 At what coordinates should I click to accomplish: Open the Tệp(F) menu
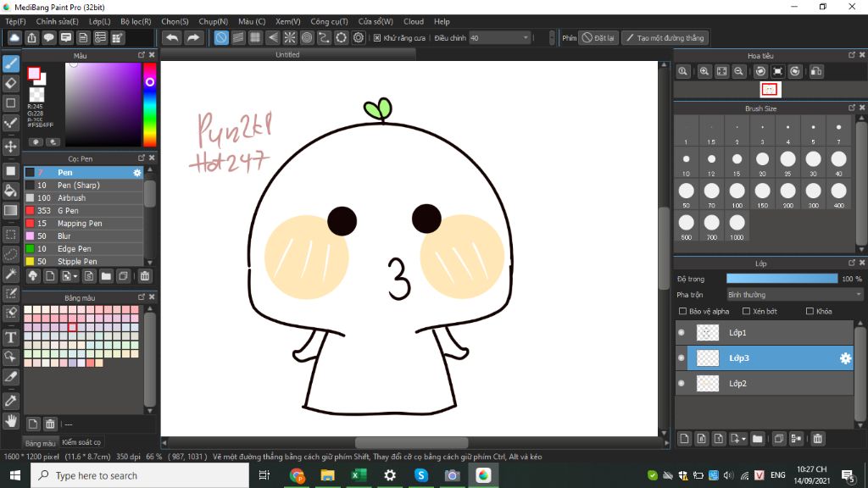coord(15,21)
